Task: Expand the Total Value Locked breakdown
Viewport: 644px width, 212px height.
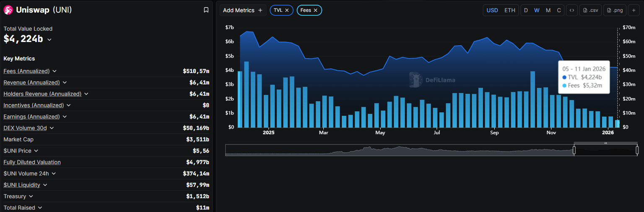Action: [49, 39]
